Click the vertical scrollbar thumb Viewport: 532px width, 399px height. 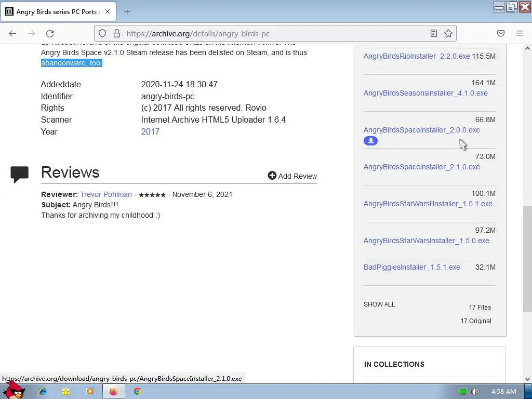pos(527,259)
